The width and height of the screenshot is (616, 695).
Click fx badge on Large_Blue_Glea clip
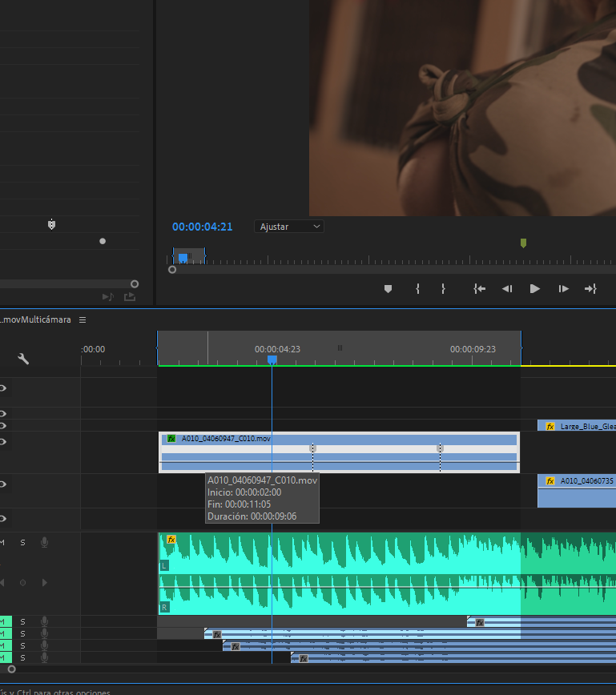550,427
